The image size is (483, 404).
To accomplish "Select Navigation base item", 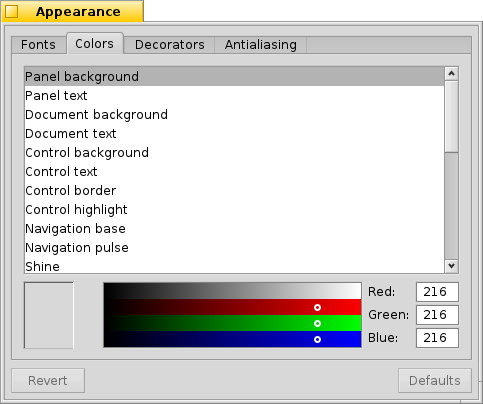I will pos(234,229).
